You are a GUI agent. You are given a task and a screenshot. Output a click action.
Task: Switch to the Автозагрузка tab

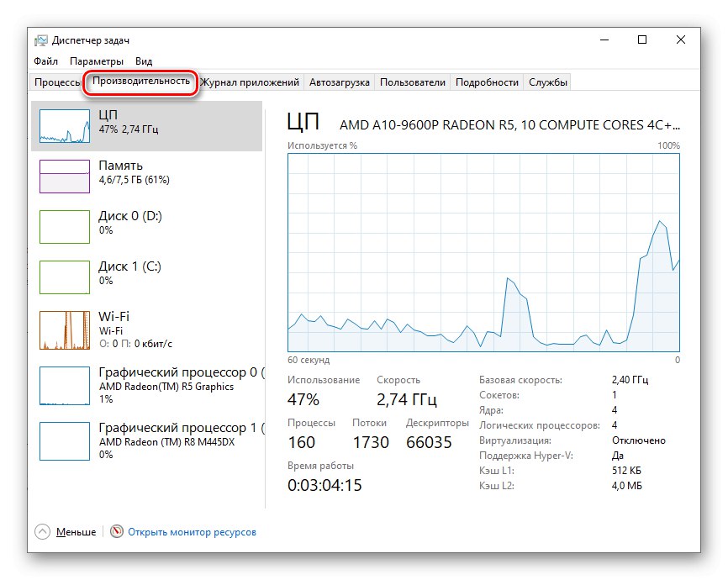coord(340,82)
